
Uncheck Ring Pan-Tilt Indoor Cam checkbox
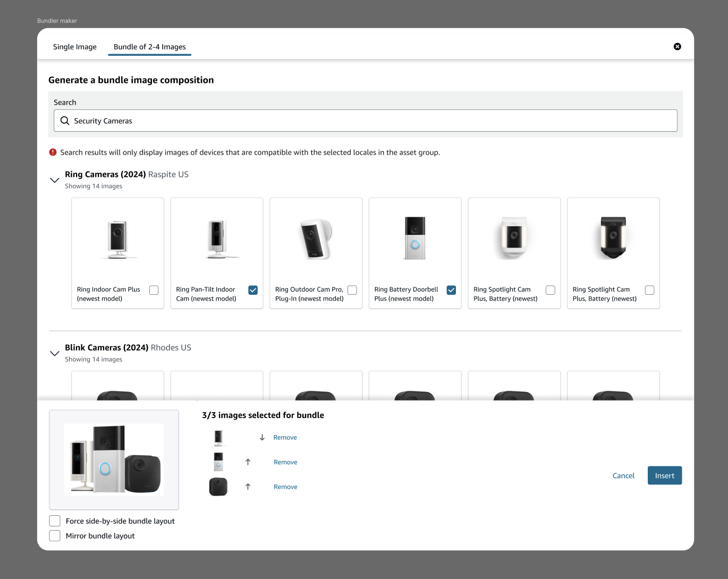coord(253,290)
